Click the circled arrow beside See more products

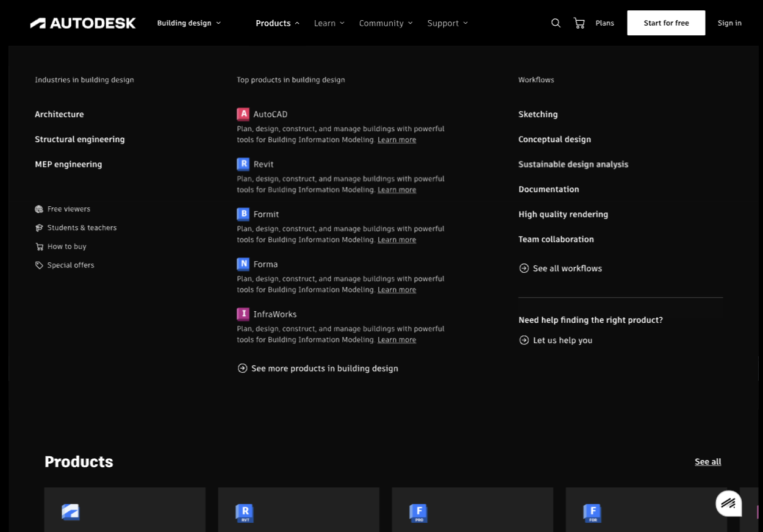(x=242, y=368)
